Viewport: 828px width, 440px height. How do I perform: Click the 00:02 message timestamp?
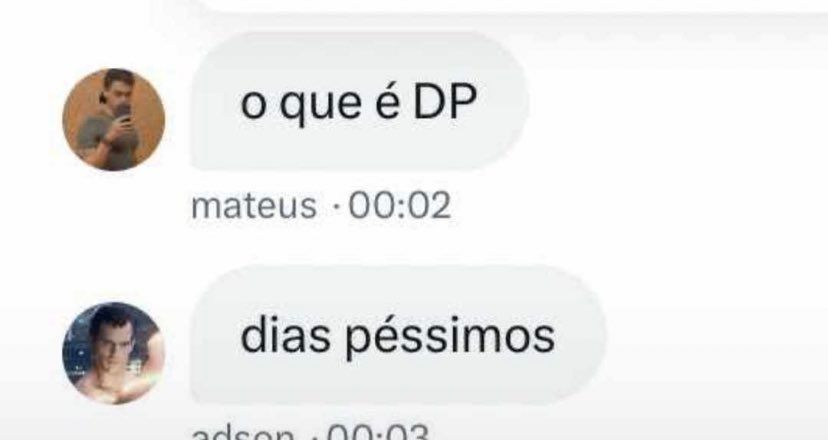coord(400,205)
